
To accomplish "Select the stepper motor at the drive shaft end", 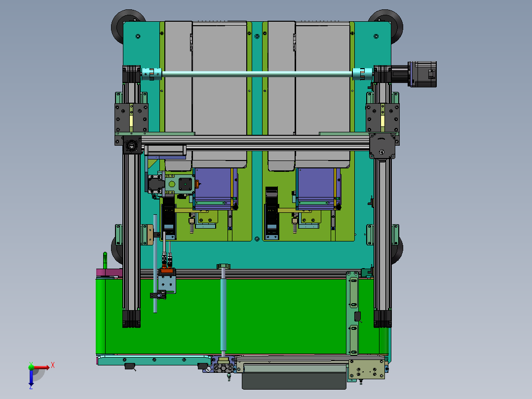I will click(x=423, y=74).
